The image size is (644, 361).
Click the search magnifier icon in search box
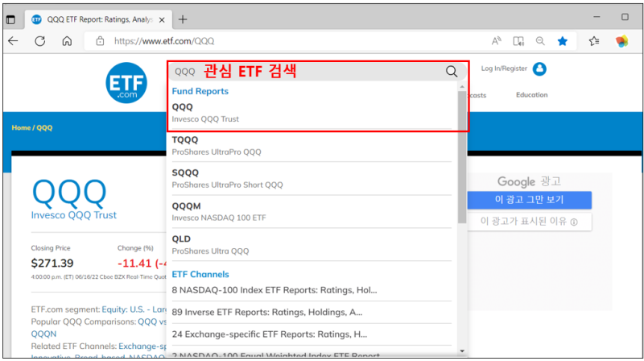click(452, 72)
